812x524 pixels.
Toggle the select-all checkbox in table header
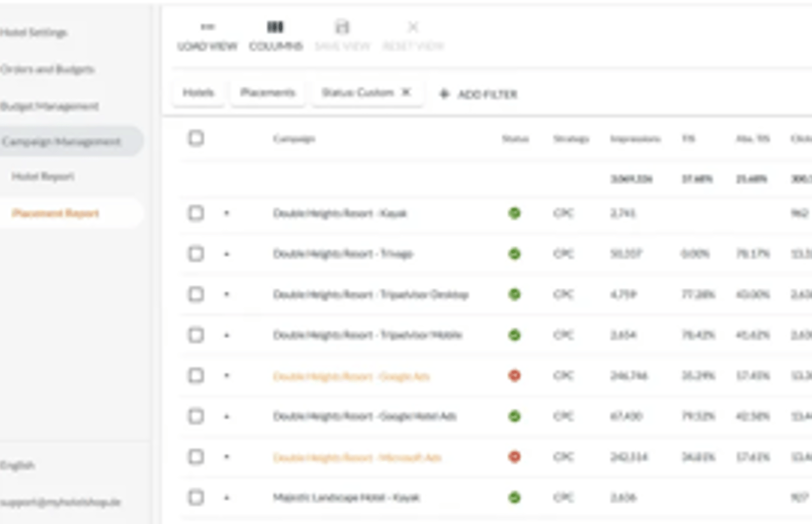point(196,138)
